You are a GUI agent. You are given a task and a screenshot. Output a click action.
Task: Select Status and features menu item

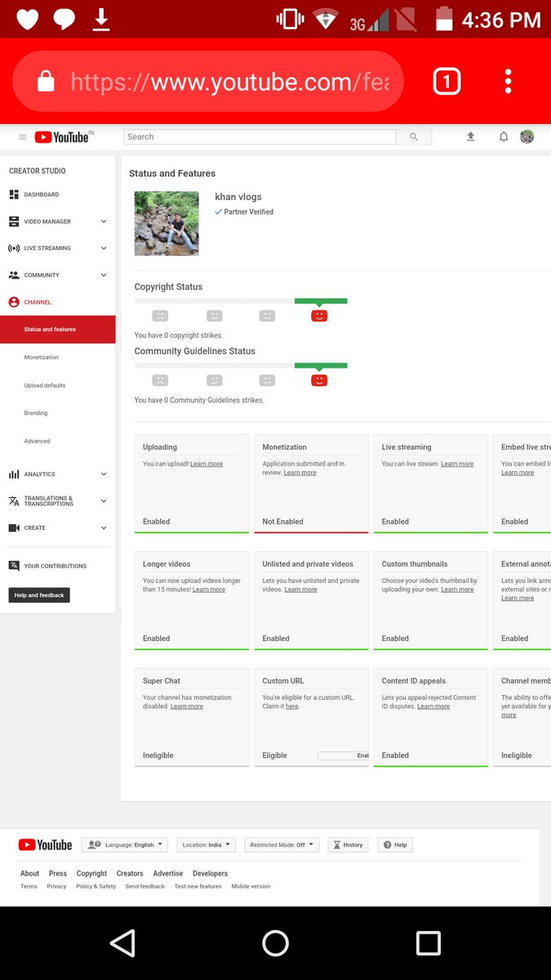pos(57,330)
